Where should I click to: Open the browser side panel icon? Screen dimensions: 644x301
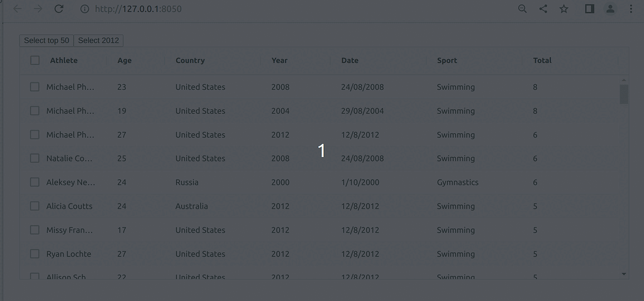pyautogui.click(x=590, y=9)
